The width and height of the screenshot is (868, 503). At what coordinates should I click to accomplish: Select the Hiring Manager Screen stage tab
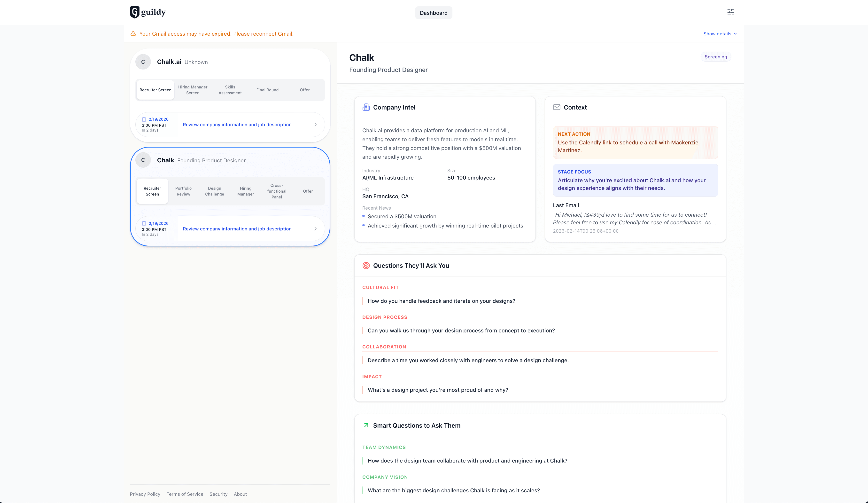[193, 90]
